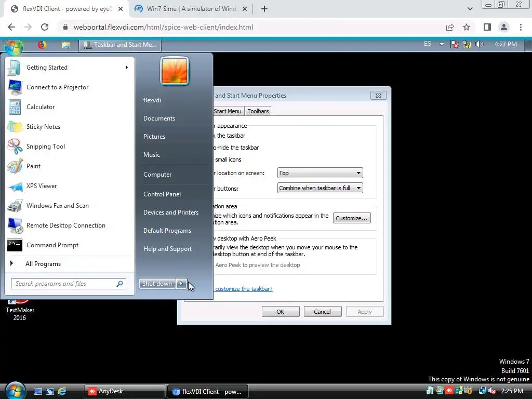
Task: Click the ES language indicator
Action: click(428, 44)
